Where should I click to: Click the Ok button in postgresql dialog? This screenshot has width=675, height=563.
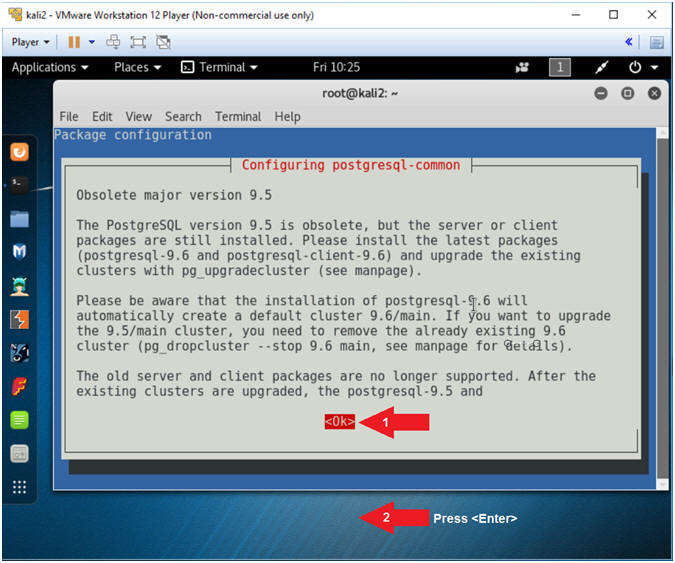339,421
